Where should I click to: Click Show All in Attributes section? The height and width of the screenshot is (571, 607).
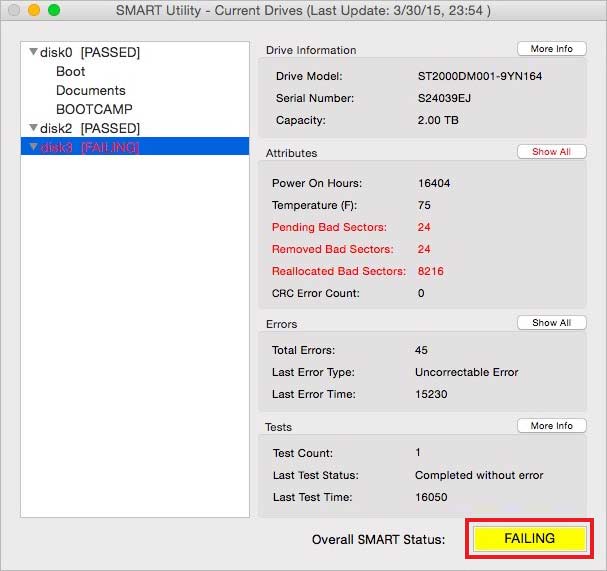tap(551, 152)
